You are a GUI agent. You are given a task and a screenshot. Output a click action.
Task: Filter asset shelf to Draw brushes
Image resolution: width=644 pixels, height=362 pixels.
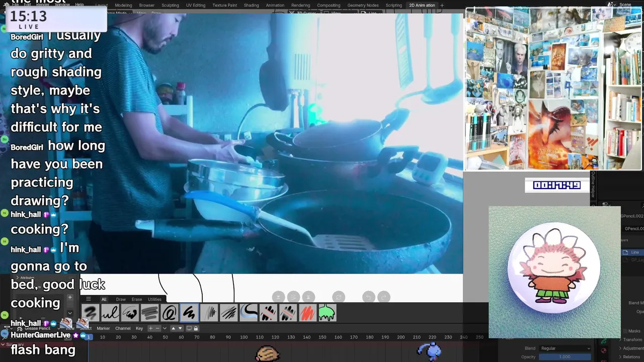[x=121, y=299]
